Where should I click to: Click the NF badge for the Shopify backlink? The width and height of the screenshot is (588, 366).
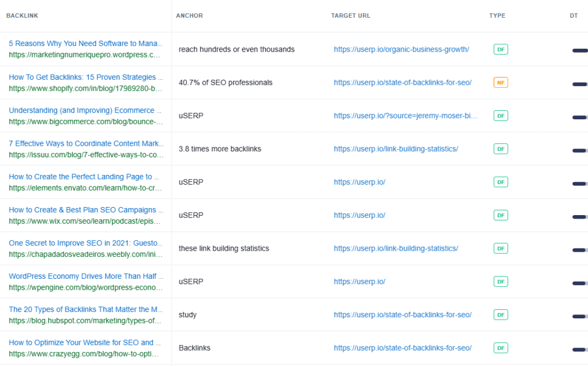(x=501, y=83)
